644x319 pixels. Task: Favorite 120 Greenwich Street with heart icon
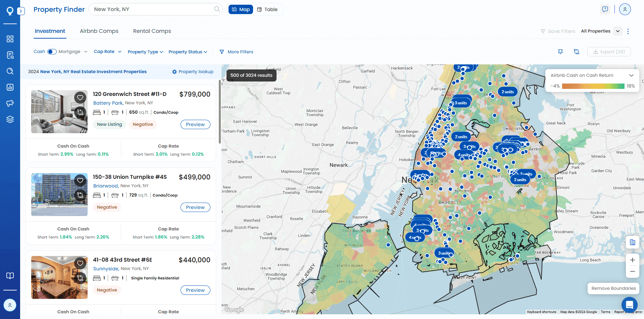(80, 98)
